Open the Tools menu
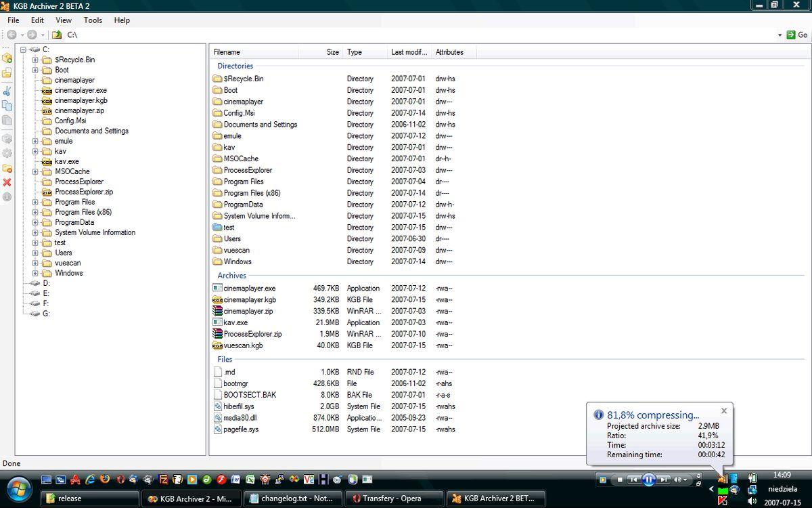Screen dimensions: 812x508 coord(93,20)
